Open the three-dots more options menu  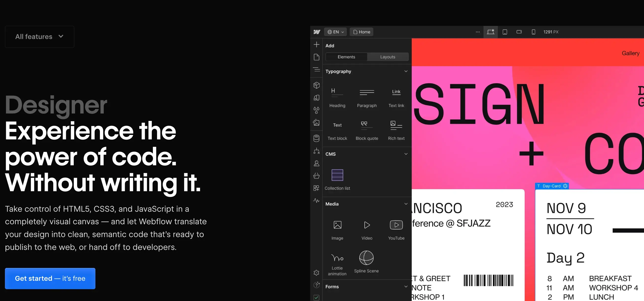(x=478, y=32)
